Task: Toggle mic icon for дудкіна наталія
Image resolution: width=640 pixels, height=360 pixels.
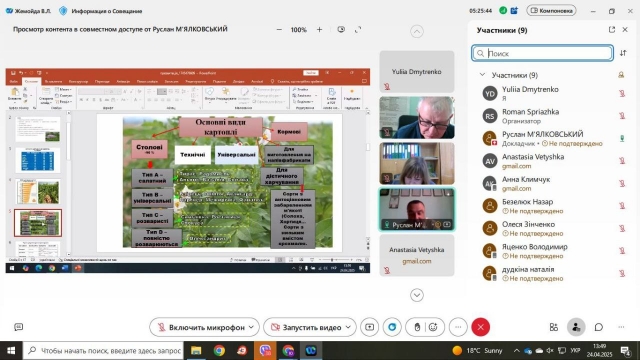Action: click(x=622, y=273)
